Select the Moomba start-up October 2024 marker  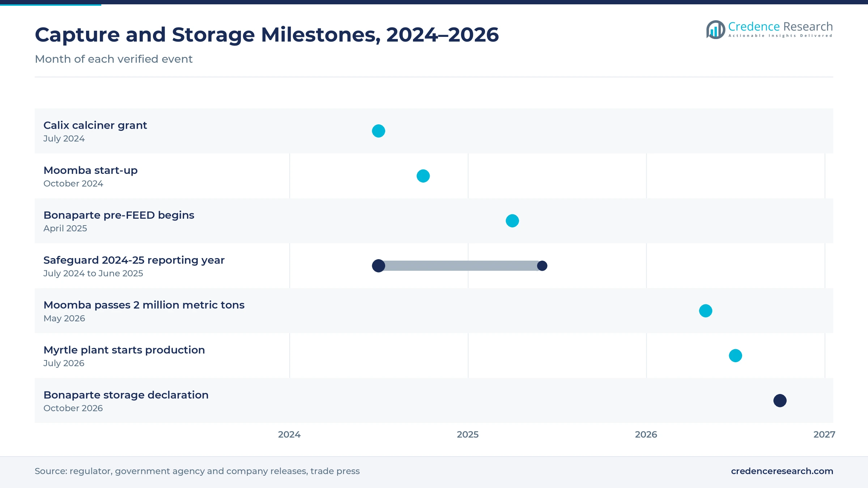pos(423,176)
